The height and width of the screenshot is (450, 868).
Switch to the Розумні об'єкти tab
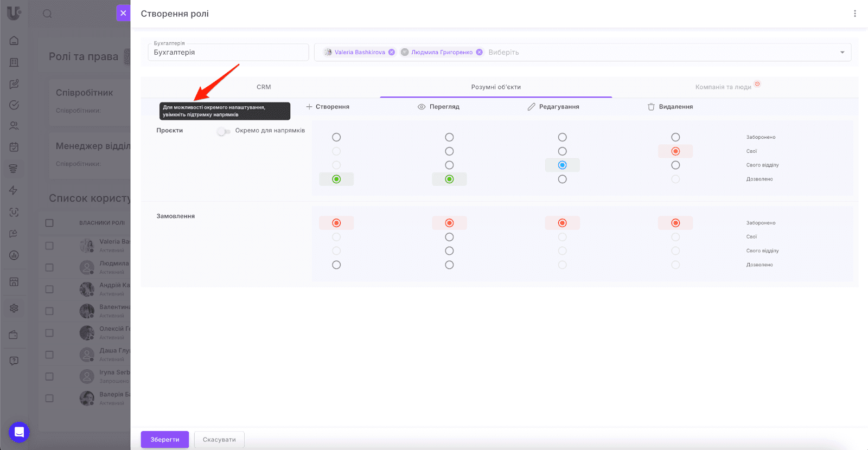click(496, 87)
